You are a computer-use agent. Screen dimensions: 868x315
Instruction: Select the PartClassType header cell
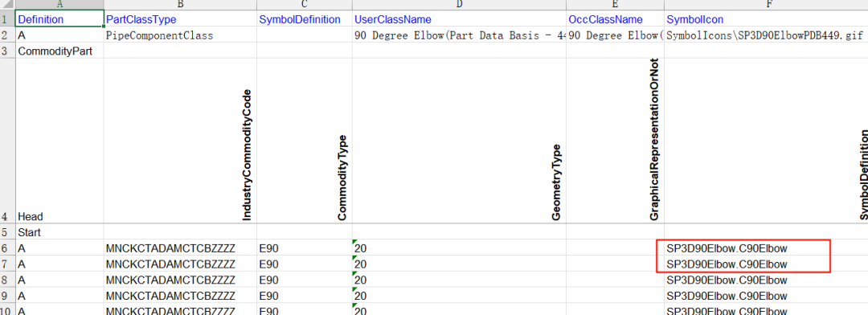(180, 18)
